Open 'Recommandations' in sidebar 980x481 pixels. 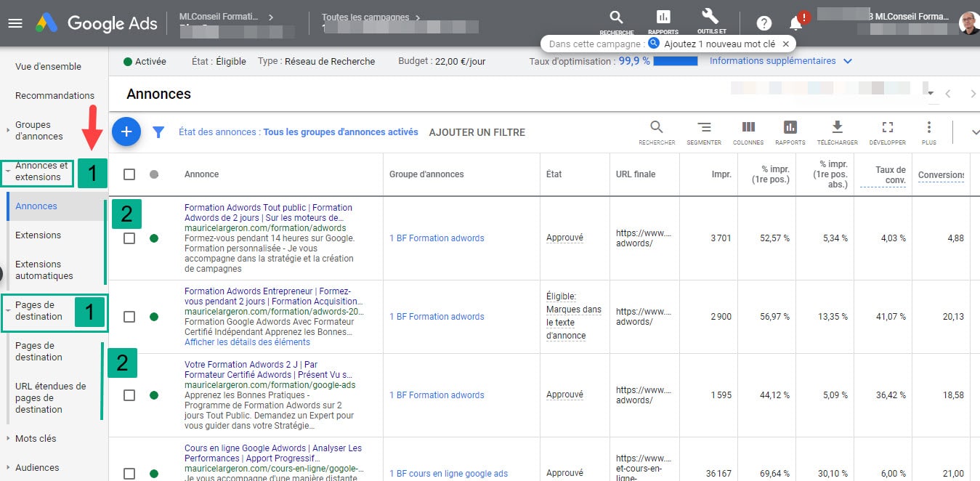tap(54, 96)
